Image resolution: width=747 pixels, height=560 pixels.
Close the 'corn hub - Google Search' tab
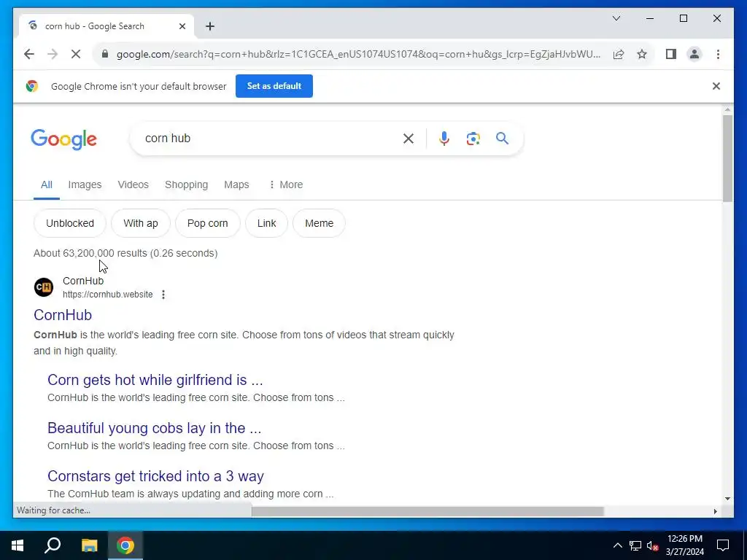(x=182, y=26)
